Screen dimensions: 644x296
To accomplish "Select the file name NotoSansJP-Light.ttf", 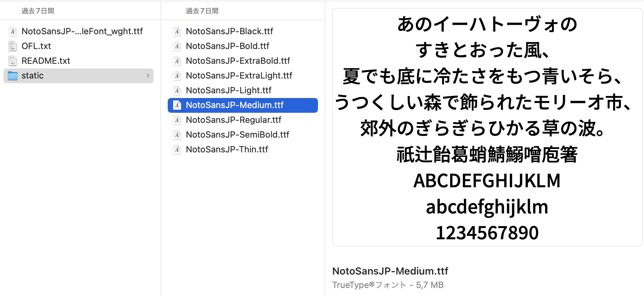I will (x=228, y=90).
